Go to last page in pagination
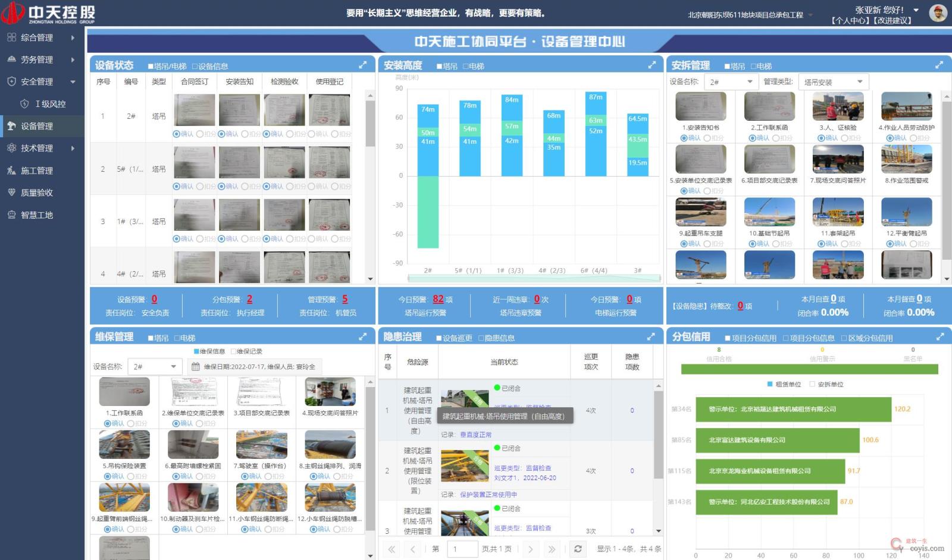Screen dimensions: 952x560 (x=552, y=549)
